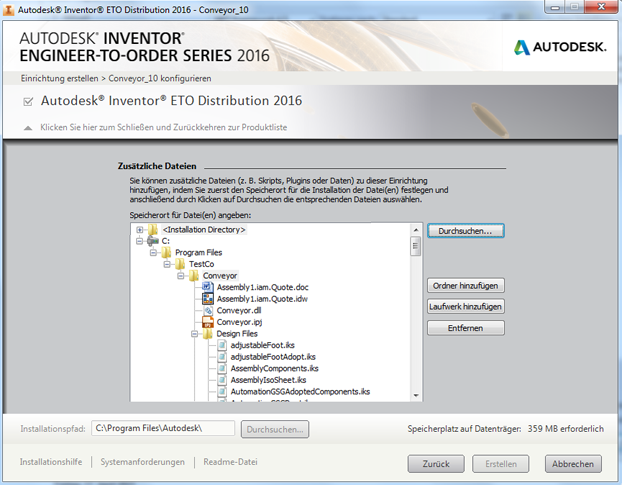Click the Autodesk logo in the header

tap(560, 47)
